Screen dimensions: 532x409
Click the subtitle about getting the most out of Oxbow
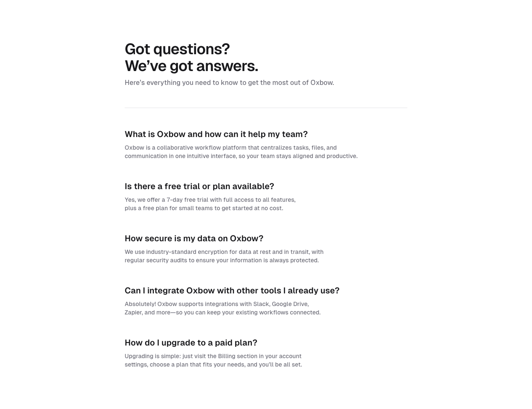[x=229, y=83]
